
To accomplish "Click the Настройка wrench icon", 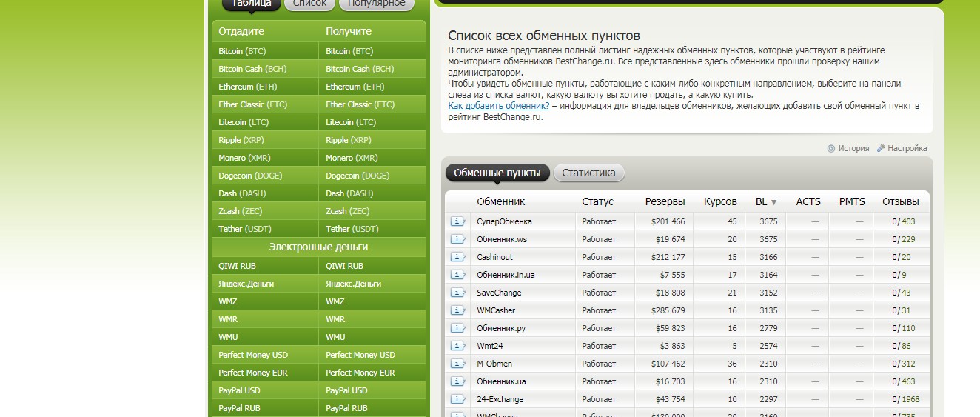I will point(881,148).
